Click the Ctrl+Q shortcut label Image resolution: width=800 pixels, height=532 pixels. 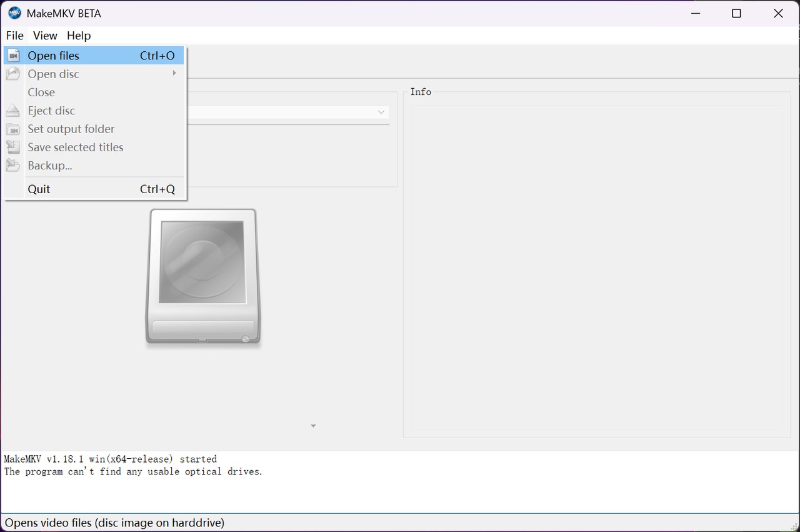click(157, 189)
